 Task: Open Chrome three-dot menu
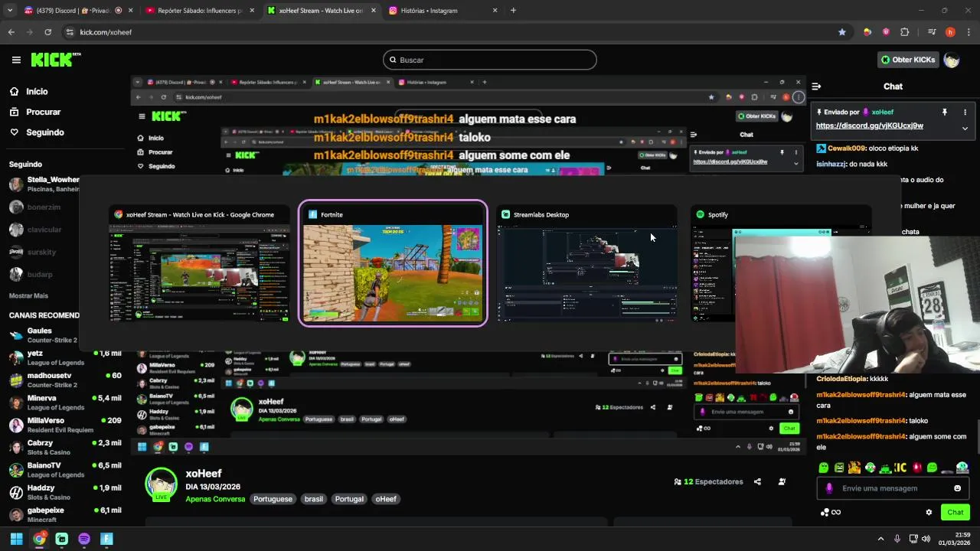click(969, 32)
